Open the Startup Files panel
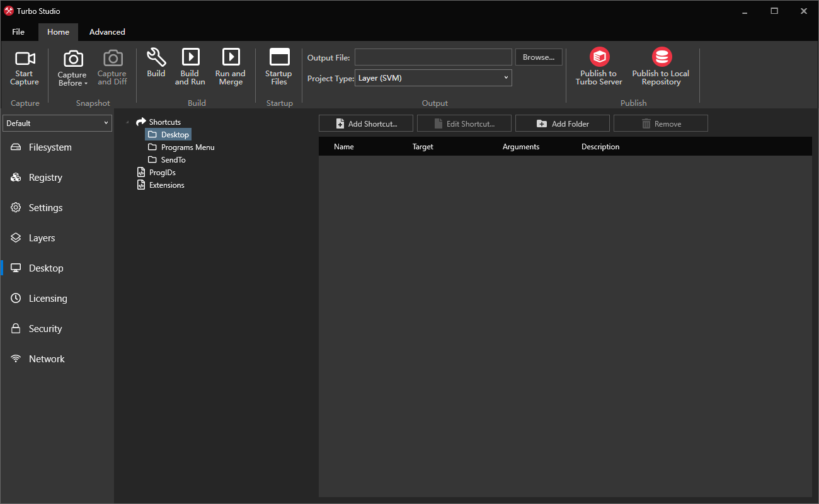The height and width of the screenshot is (504, 819). pos(278,66)
